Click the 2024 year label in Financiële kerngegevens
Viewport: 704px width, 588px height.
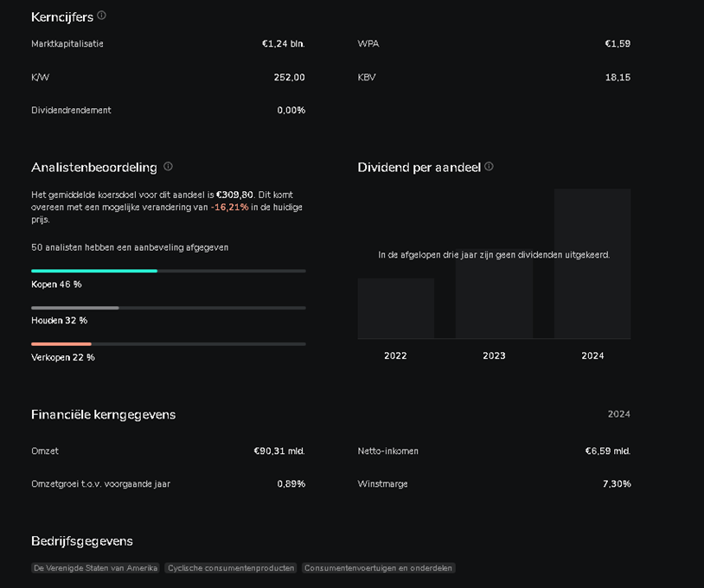618,414
